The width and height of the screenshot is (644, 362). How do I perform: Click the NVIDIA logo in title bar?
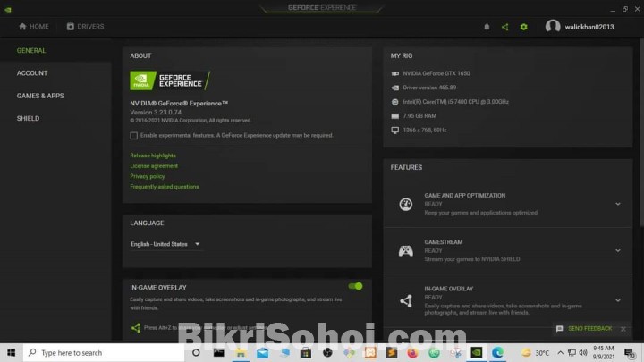(x=8, y=9)
